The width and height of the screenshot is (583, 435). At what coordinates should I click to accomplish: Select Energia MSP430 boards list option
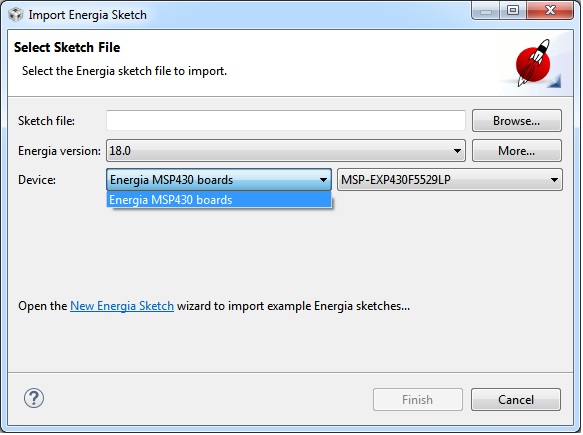point(219,200)
